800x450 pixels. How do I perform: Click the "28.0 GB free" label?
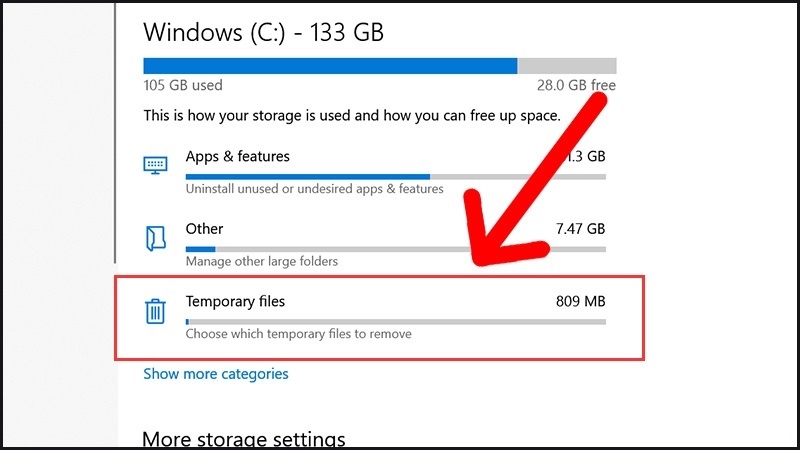tap(577, 86)
